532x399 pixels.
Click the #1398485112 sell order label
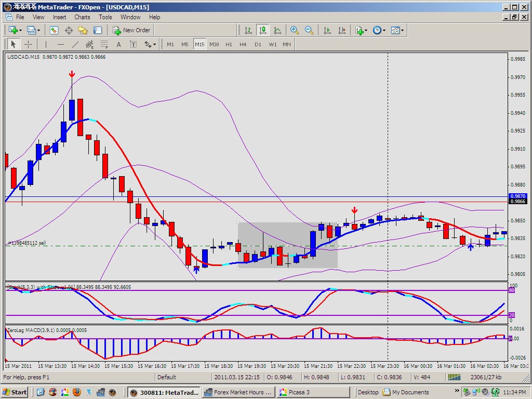coord(27,243)
